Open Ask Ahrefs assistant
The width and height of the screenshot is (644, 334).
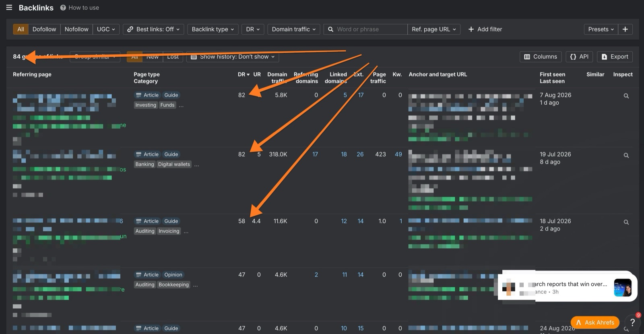[595, 322]
